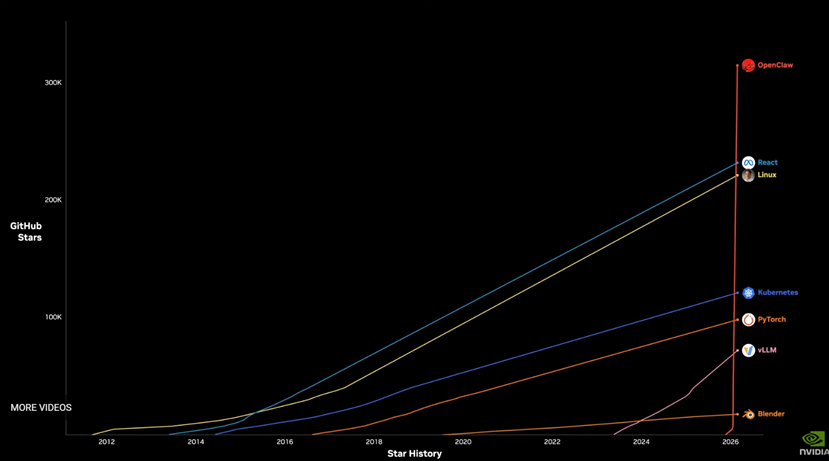Click the PyTorch line end data point

pyautogui.click(x=738, y=320)
